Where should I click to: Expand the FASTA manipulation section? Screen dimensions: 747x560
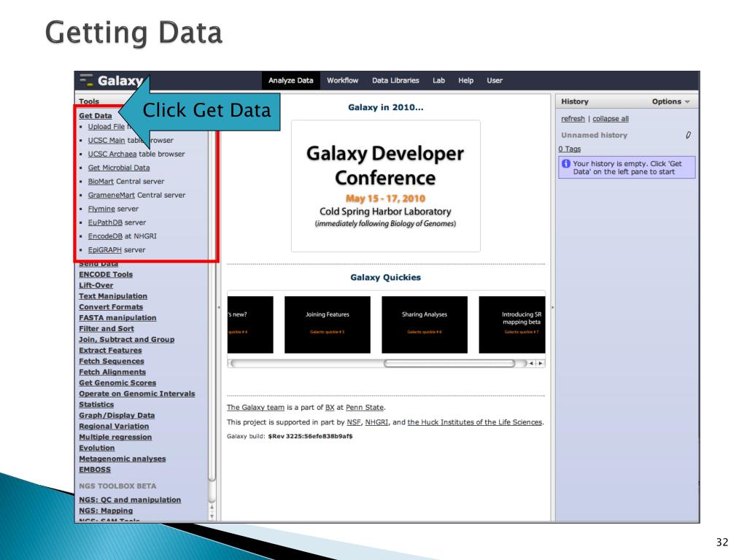[x=117, y=318]
